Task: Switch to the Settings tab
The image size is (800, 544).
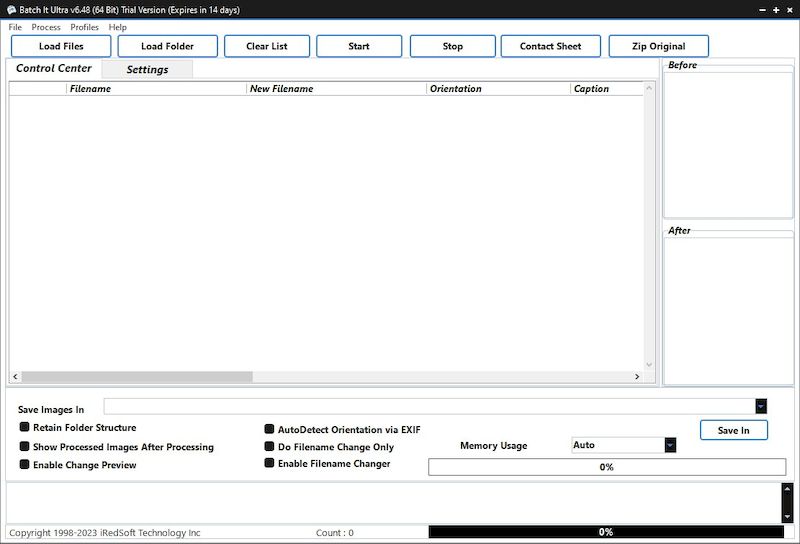Action: click(x=147, y=69)
